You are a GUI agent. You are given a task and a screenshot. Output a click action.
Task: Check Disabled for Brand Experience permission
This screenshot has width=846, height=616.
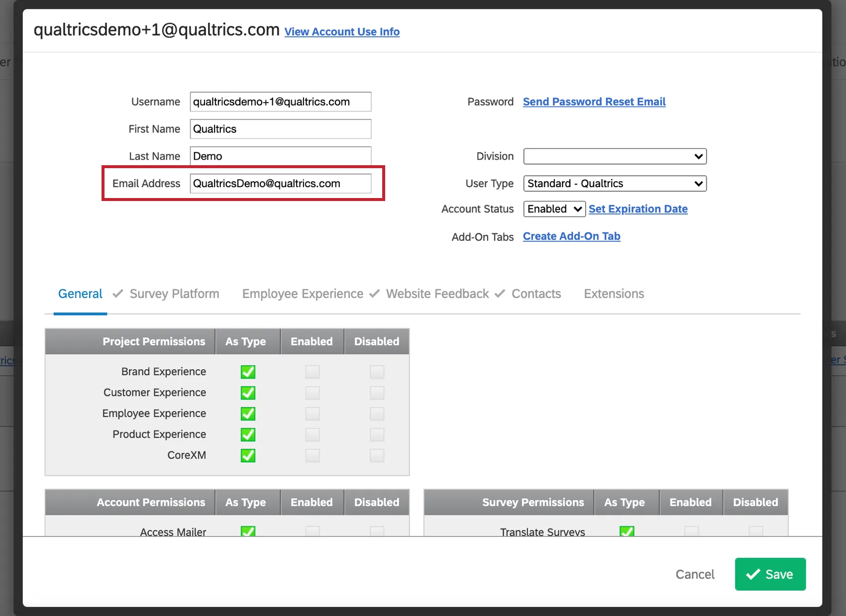click(x=377, y=372)
